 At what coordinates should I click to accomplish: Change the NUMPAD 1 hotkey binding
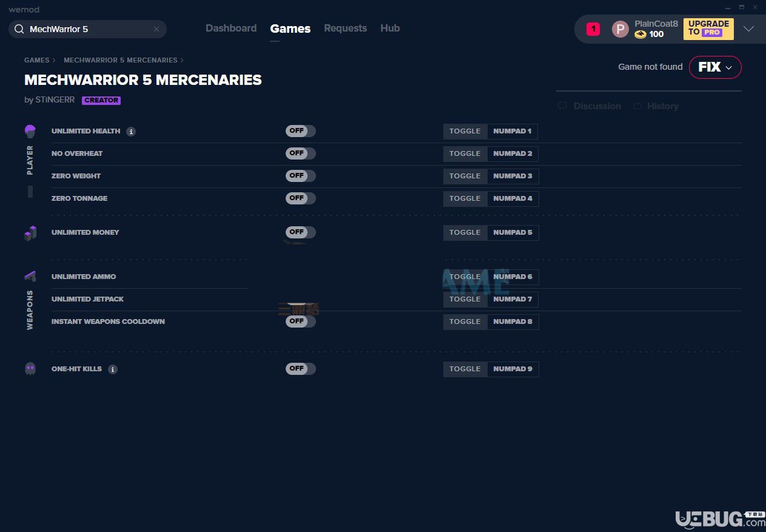click(512, 132)
